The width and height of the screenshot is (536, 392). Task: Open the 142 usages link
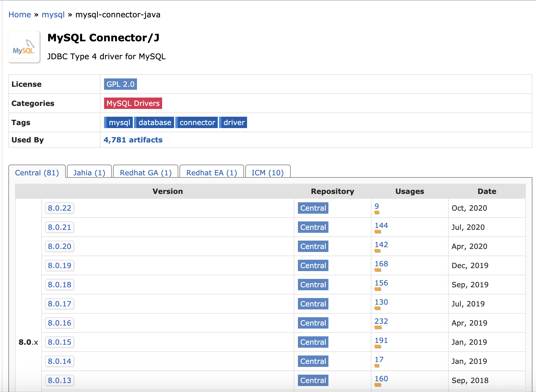tap(381, 244)
